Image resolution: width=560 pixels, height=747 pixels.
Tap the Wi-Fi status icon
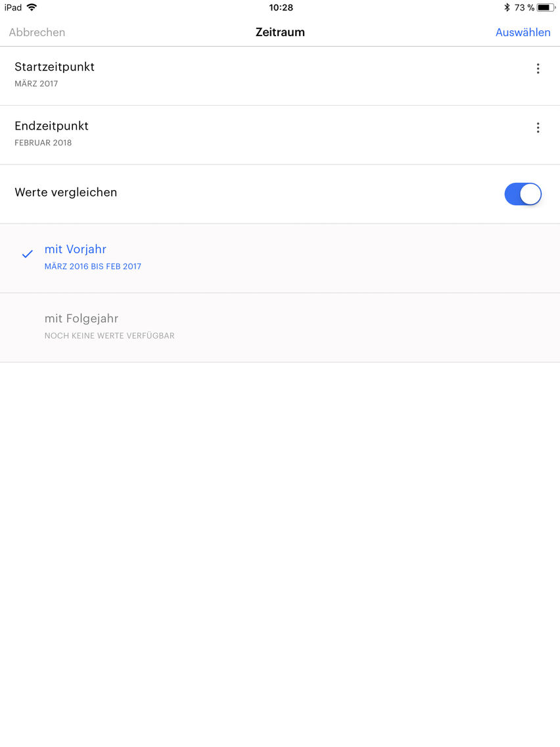pos(32,7)
